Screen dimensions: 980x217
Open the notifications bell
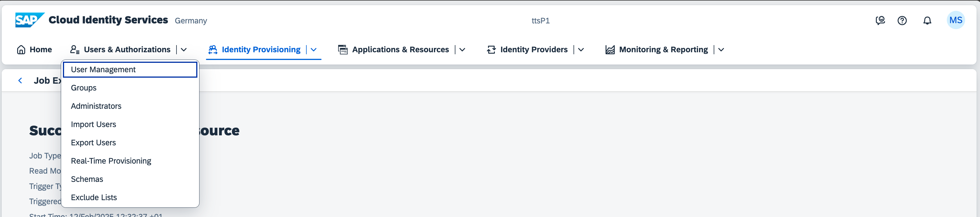pos(927,21)
